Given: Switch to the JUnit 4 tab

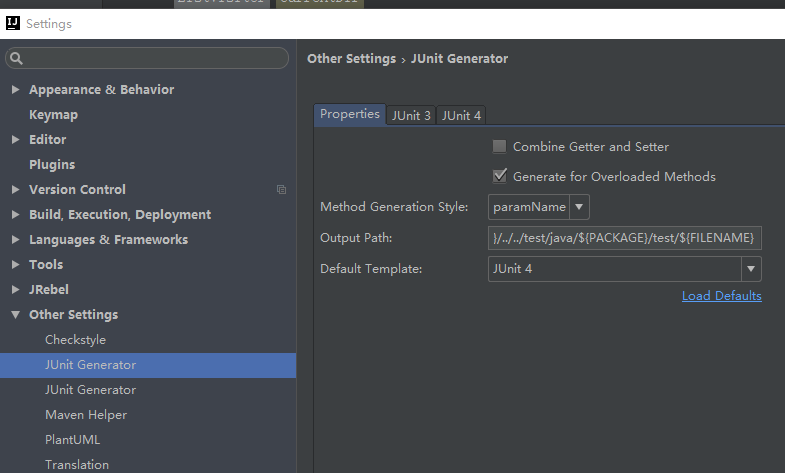Looking at the screenshot, I should (x=461, y=115).
